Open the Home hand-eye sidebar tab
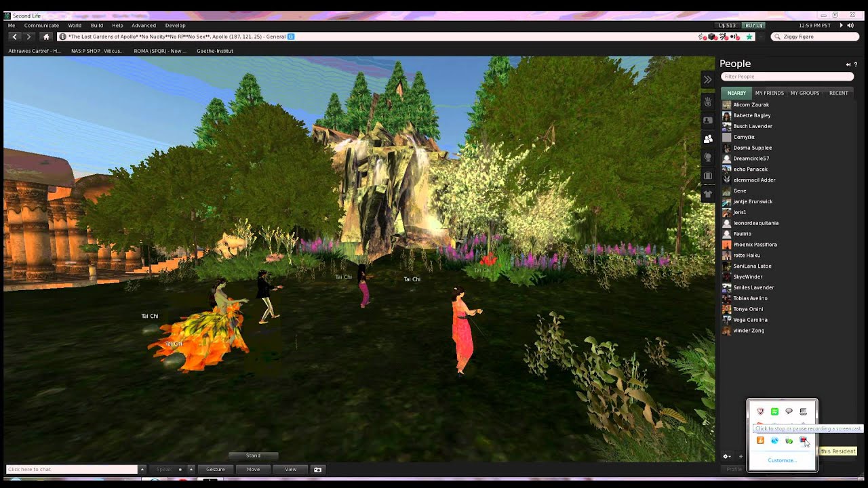The height and width of the screenshot is (488, 868). tap(707, 102)
